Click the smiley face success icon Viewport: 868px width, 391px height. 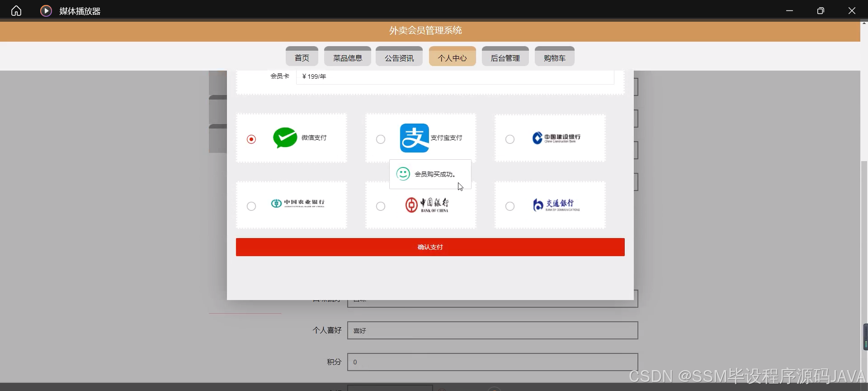[403, 174]
